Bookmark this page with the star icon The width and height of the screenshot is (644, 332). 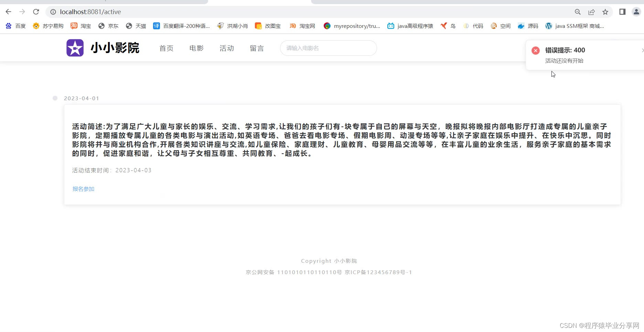(605, 12)
